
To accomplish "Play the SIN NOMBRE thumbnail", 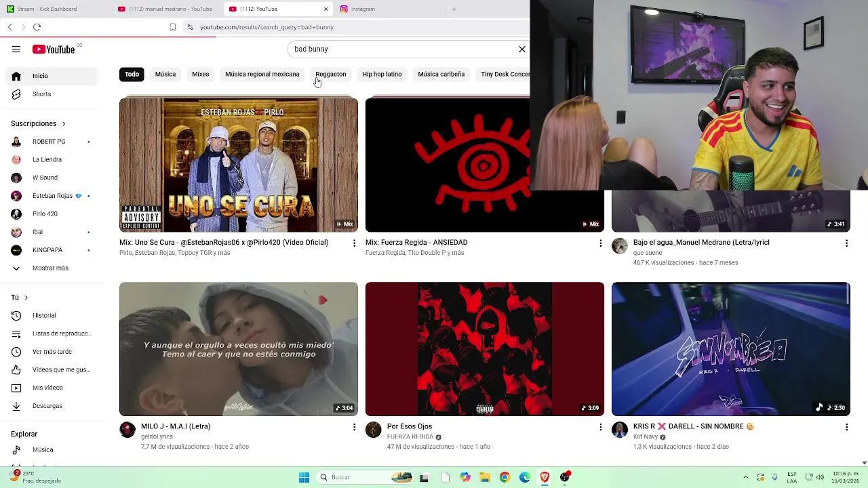I will [731, 349].
